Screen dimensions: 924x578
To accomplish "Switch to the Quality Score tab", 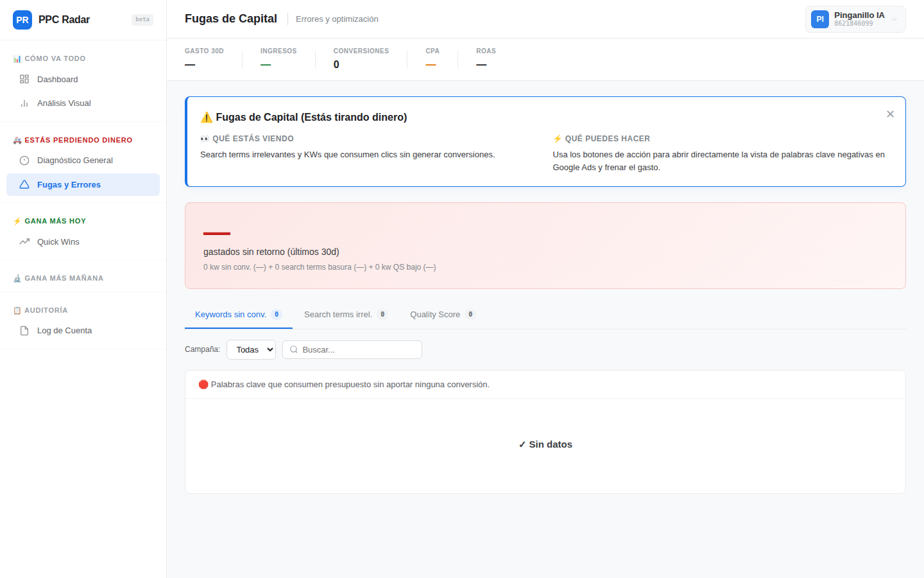I will [443, 314].
